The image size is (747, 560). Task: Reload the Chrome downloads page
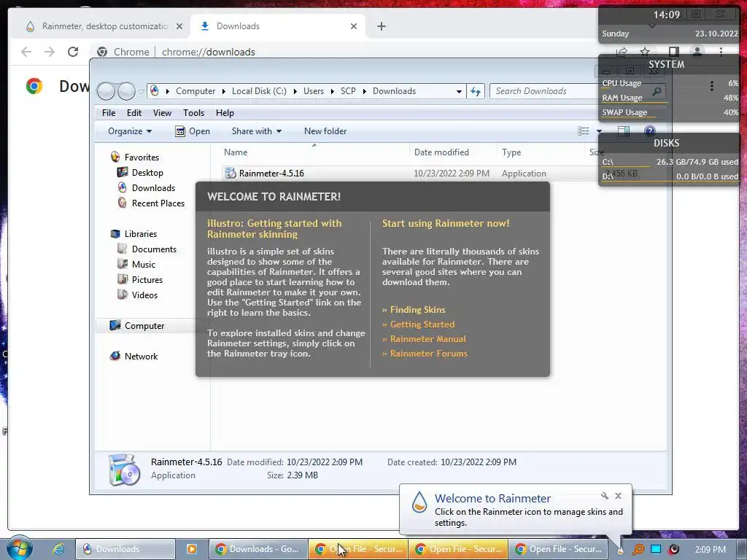coord(73,52)
